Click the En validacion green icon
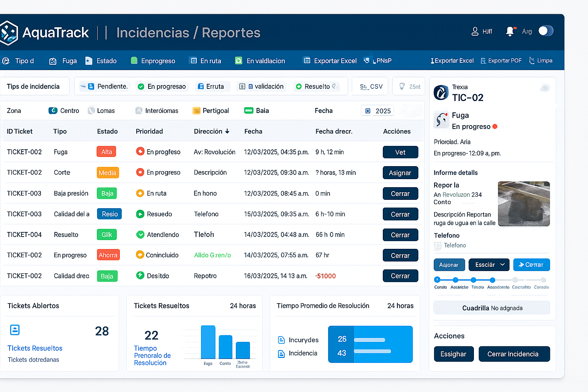Viewport: 588px width, 392px height. point(238,61)
